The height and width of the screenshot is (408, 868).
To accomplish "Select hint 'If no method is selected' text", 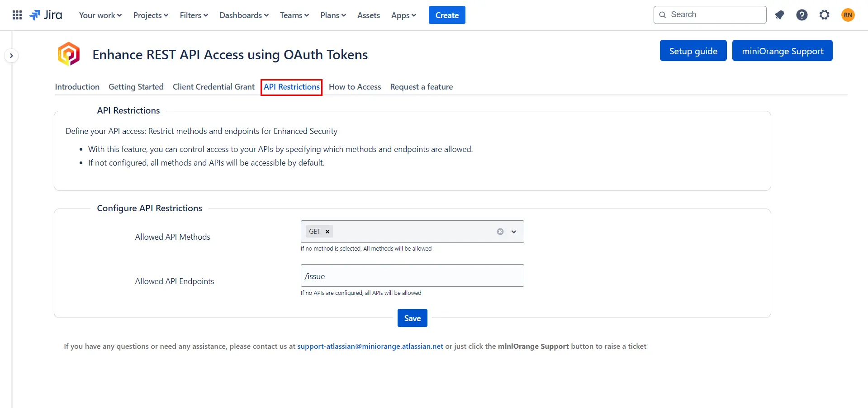I will coord(366,249).
